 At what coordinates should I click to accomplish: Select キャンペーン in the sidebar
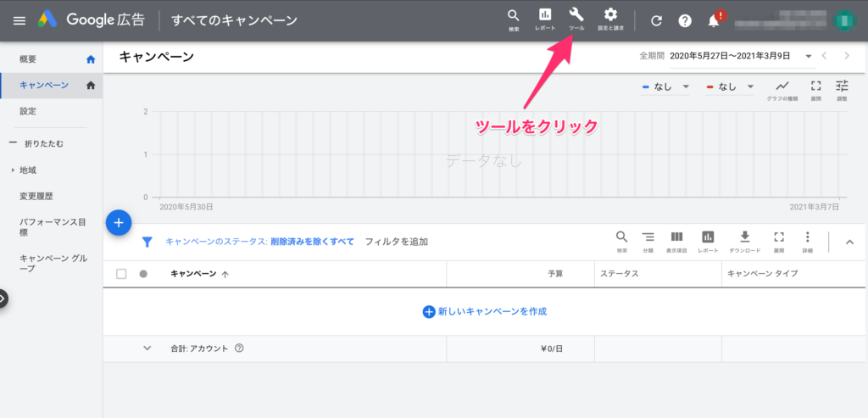(x=44, y=86)
